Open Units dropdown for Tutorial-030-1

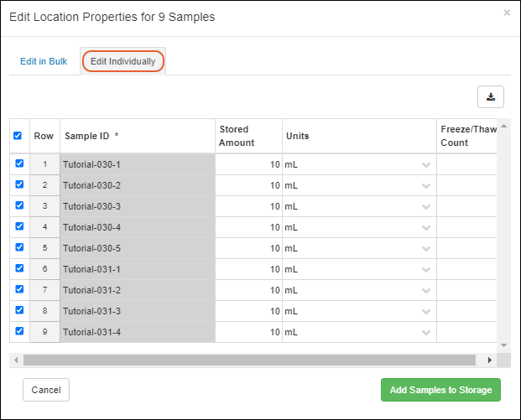tap(426, 164)
